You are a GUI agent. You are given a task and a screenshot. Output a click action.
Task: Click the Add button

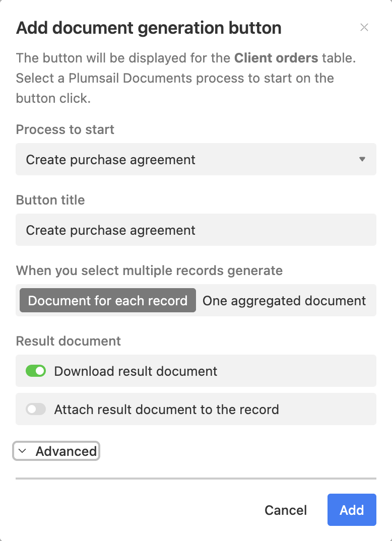point(352,510)
